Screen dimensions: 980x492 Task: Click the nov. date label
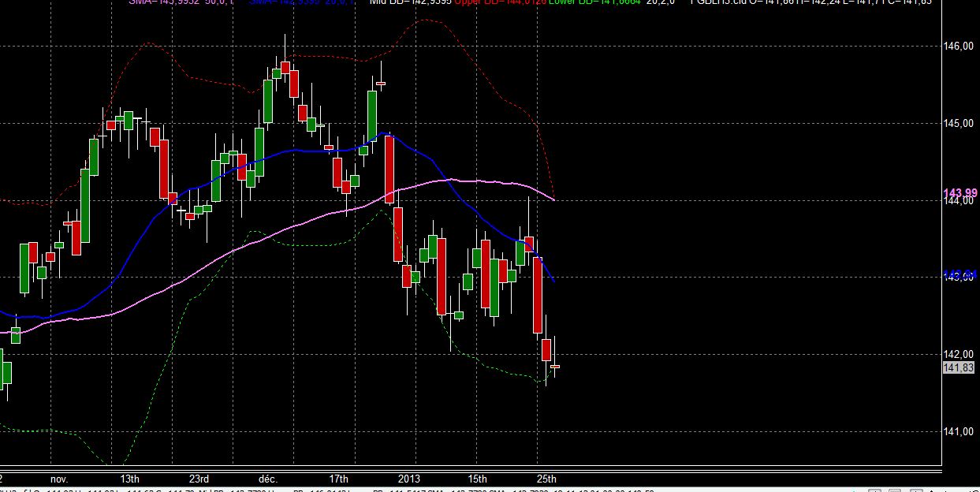tap(59, 479)
